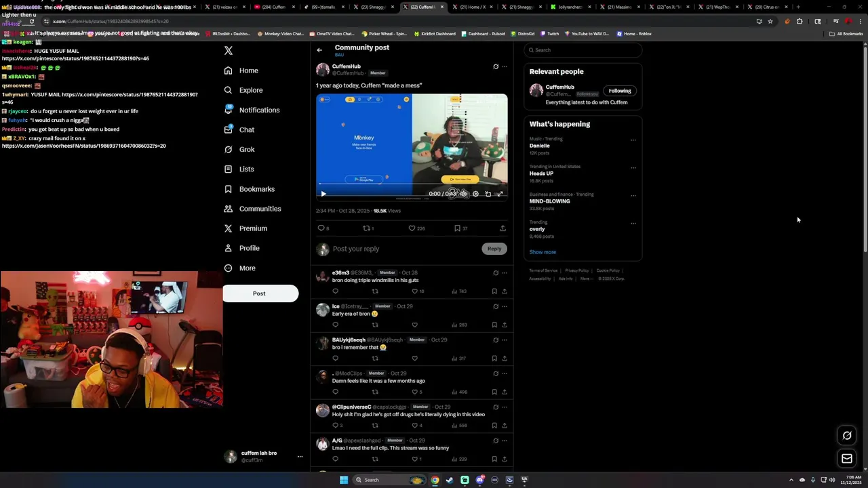This screenshot has height=488, width=868.
Task: Like the main post with 226 likes
Action: 412,228
